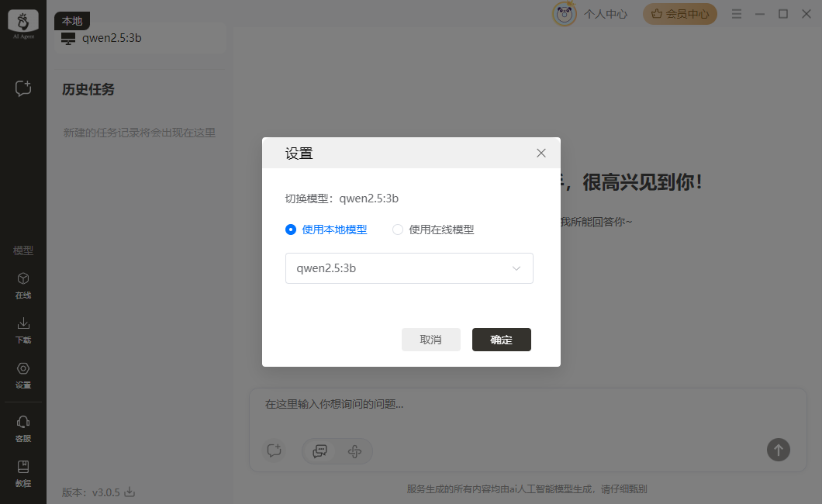
Task: Open the 教程 tutorial book icon
Action: [x=23, y=471]
